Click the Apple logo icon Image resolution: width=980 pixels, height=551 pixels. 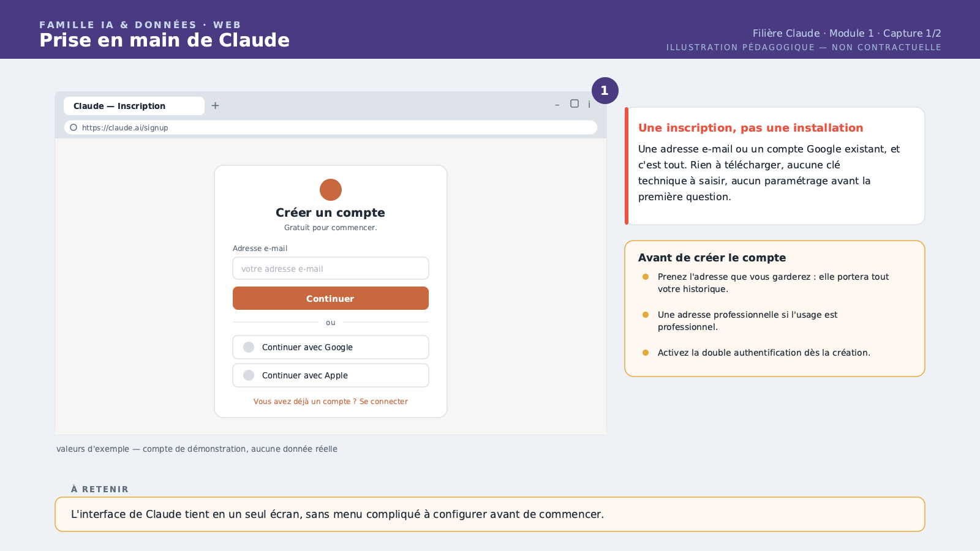[x=249, y=375]
